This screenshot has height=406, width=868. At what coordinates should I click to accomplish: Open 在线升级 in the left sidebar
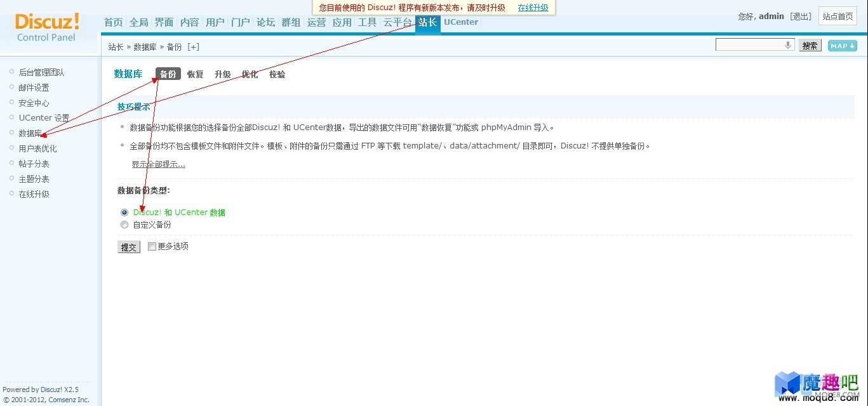(x=34, y=194)
